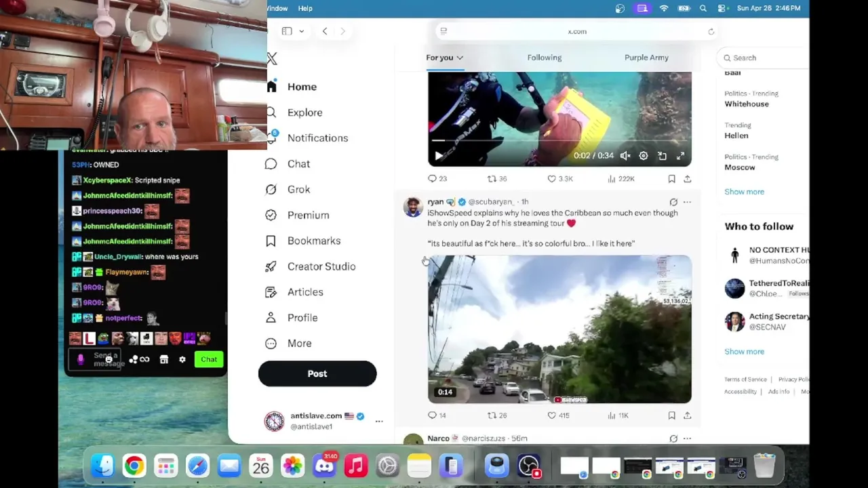This screenshot has height=488, width=868.
Task: Open @scubaryan_ profile handle
Action: click(x=491, y=202)
